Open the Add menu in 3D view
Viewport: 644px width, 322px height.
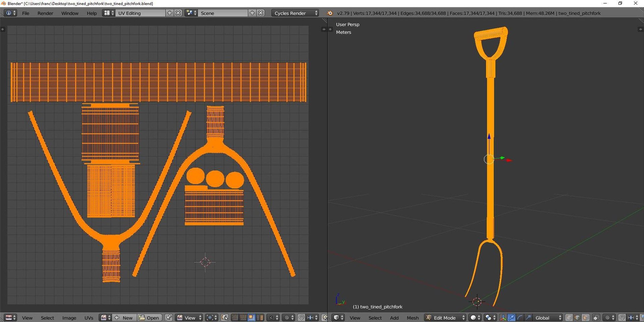(394, 318)
